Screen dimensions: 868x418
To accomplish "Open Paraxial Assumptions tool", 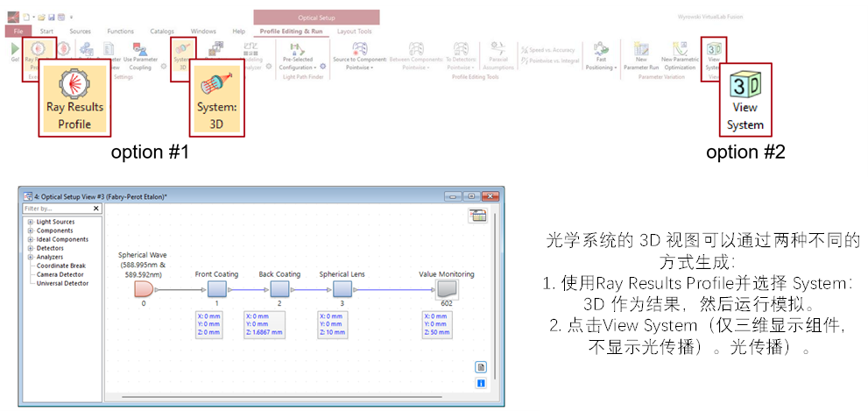I will 498,56.
